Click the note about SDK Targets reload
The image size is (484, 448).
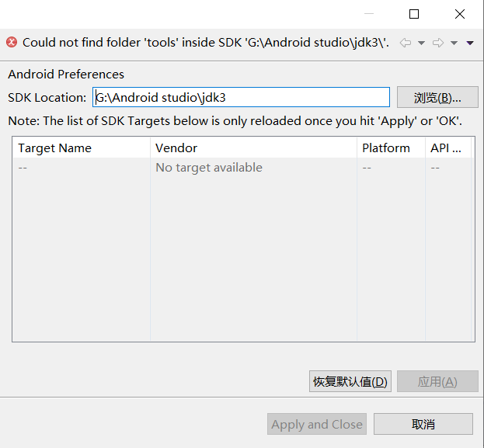235,121
